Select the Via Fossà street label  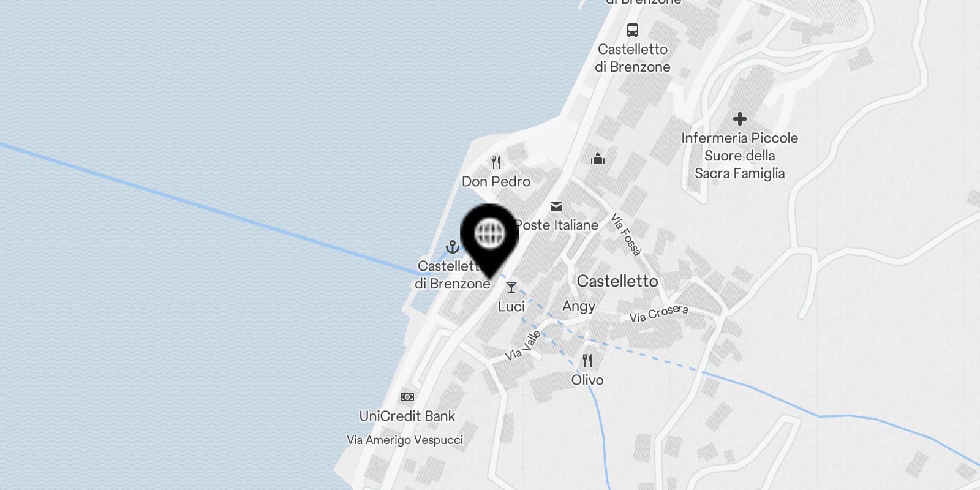(626, 234)
